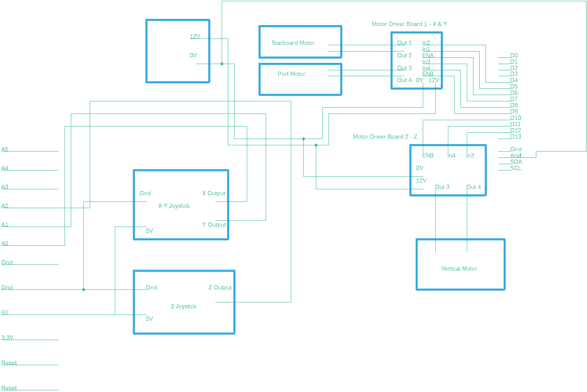Select the X Output pin on the joystick
This screenshot has height=392, width=587.
click(x=214, y=193)
